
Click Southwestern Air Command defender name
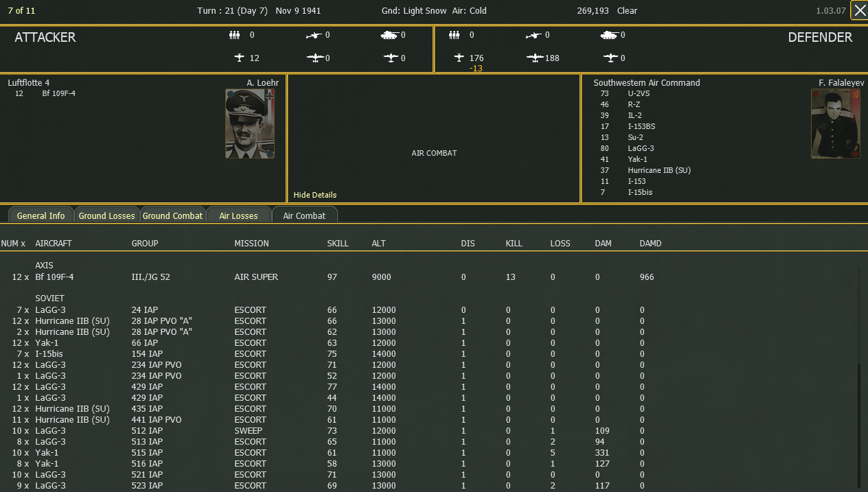tap(647, 83)
